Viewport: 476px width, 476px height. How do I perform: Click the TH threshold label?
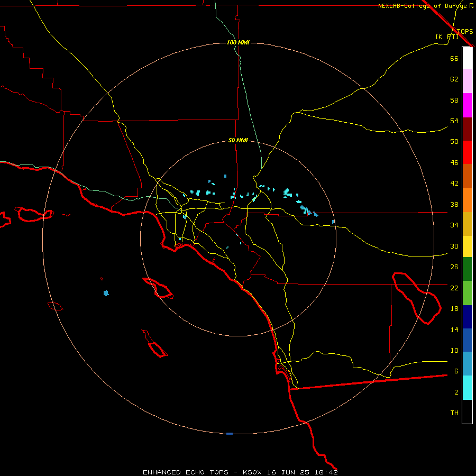pos(454,413)
